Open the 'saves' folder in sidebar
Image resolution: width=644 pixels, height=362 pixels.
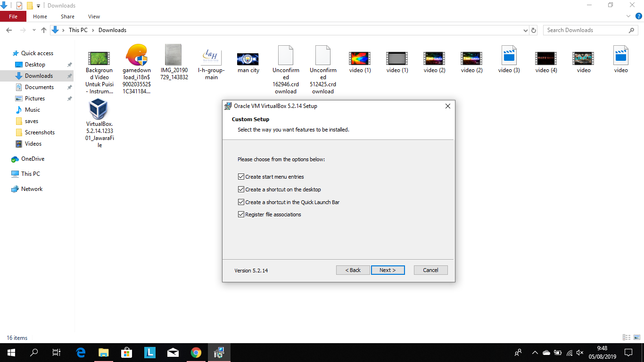[x=32, y=121]
